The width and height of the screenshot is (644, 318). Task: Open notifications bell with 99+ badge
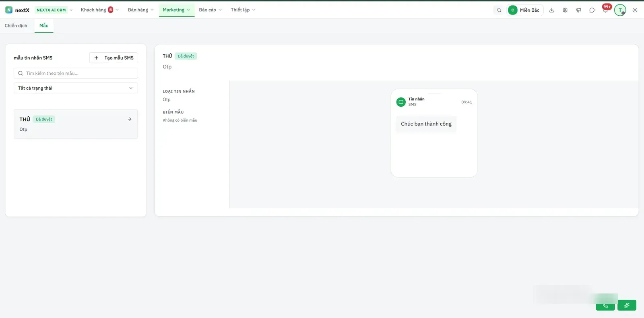pos(606,9)
